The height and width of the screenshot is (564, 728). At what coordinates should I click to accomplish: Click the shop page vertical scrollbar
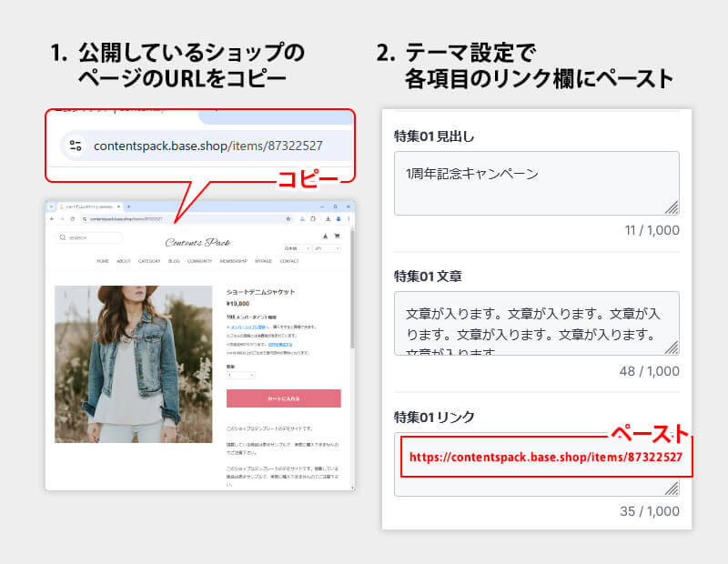[x=353, y=290]
